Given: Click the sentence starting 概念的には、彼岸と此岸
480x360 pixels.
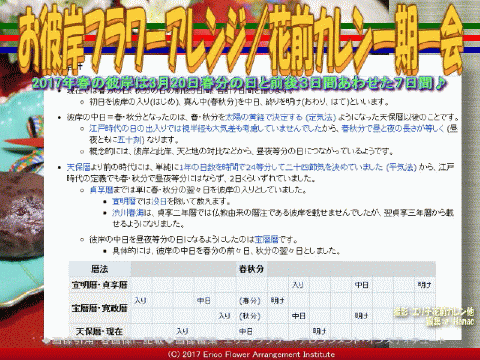Looking at the screenshot, I should (241, 151).
